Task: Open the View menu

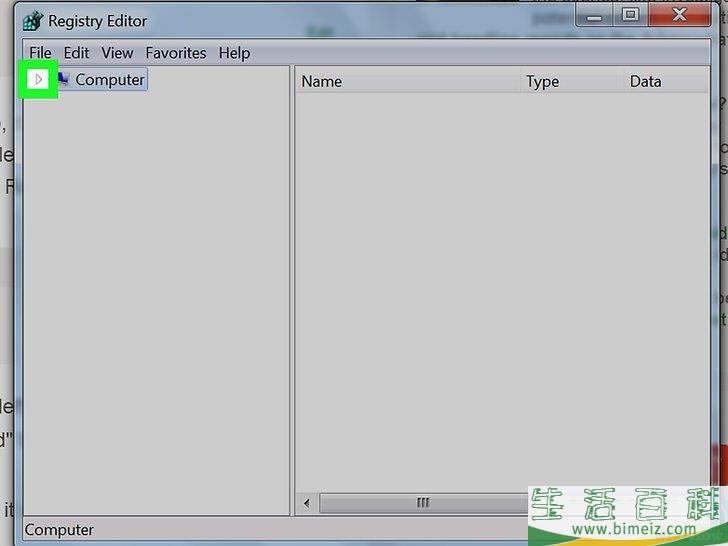Action: click(117, 53)
